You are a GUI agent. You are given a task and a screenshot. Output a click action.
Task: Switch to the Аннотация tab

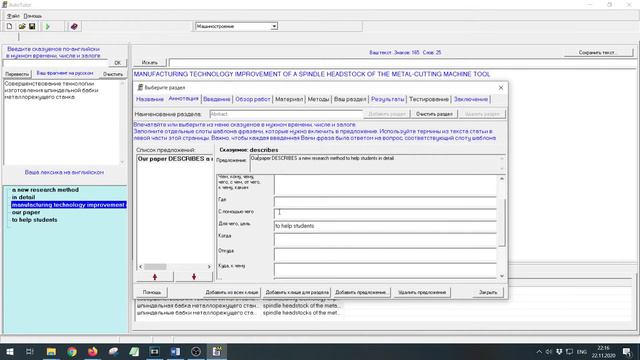click(183, 98)
